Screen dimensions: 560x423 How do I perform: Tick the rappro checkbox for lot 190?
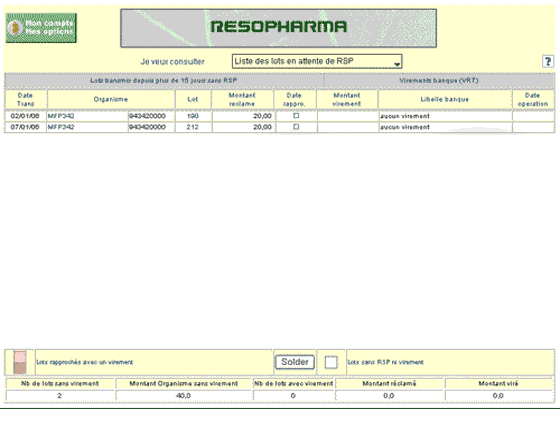click(296, 116)
